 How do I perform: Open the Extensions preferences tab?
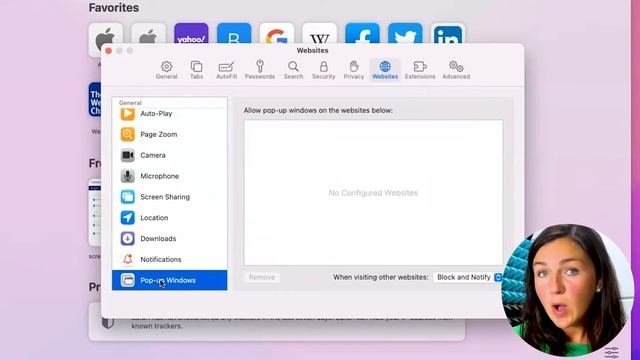coord(420,70)
